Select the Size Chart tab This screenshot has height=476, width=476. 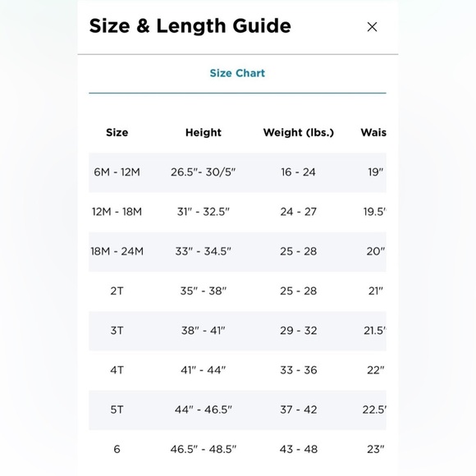coord(237,73)
